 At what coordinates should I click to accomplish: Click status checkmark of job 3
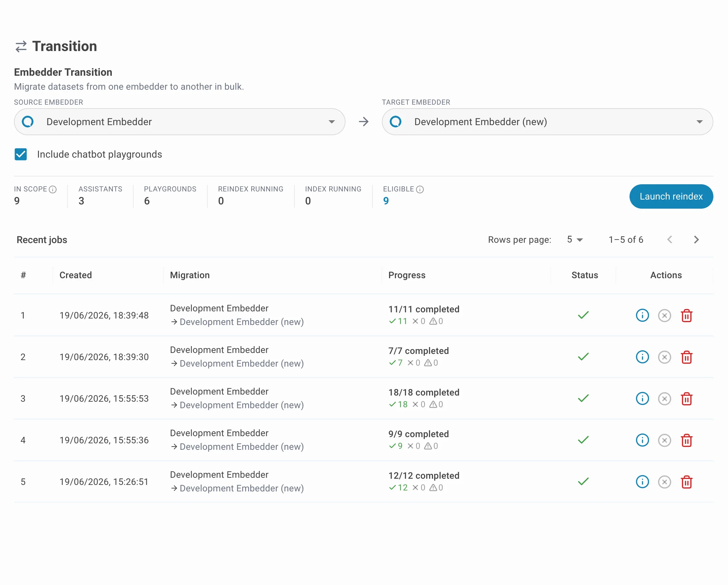583,398
